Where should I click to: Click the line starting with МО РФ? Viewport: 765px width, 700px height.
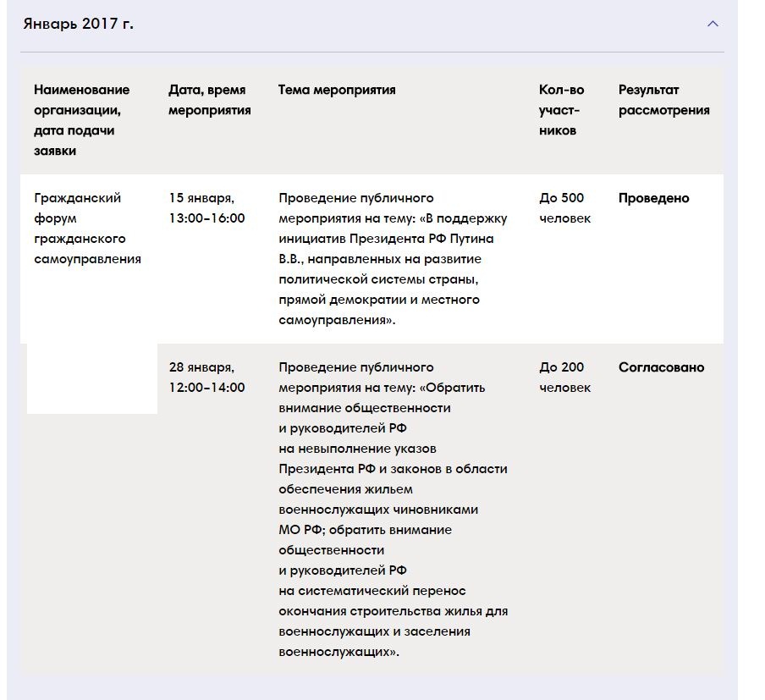[x=365, y=530]
